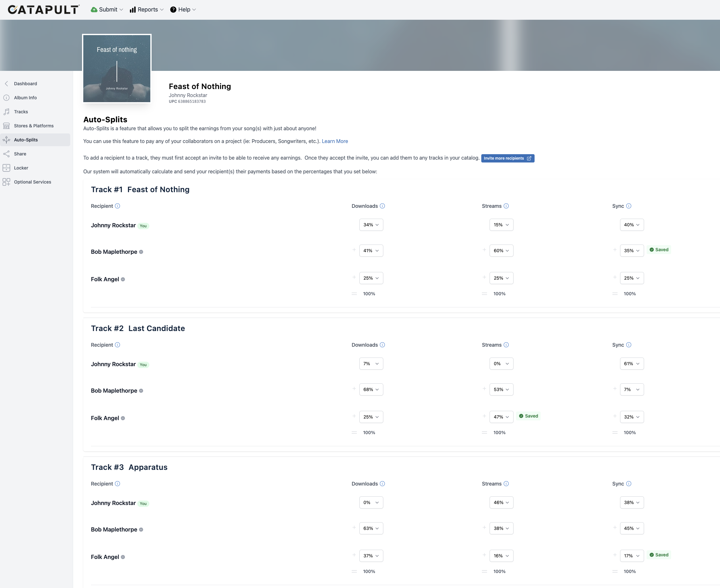Click Saved badge in Track #2 Streams
This screenshot has width=720, height=588.
pos(528,416)
